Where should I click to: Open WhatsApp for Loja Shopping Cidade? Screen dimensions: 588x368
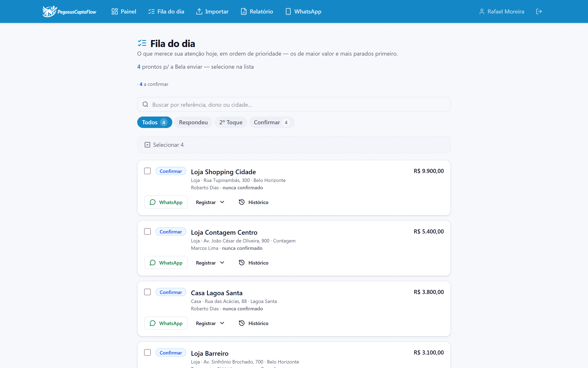(166, 202)
